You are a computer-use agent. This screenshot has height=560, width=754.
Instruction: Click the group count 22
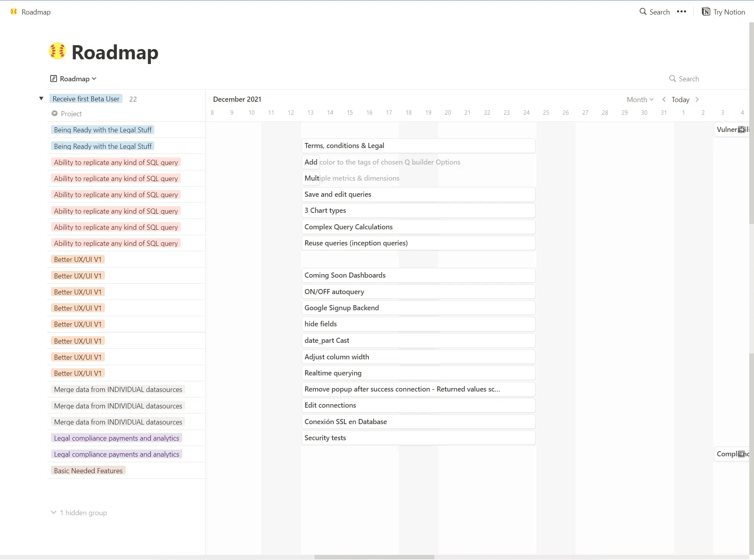point(133,99)
